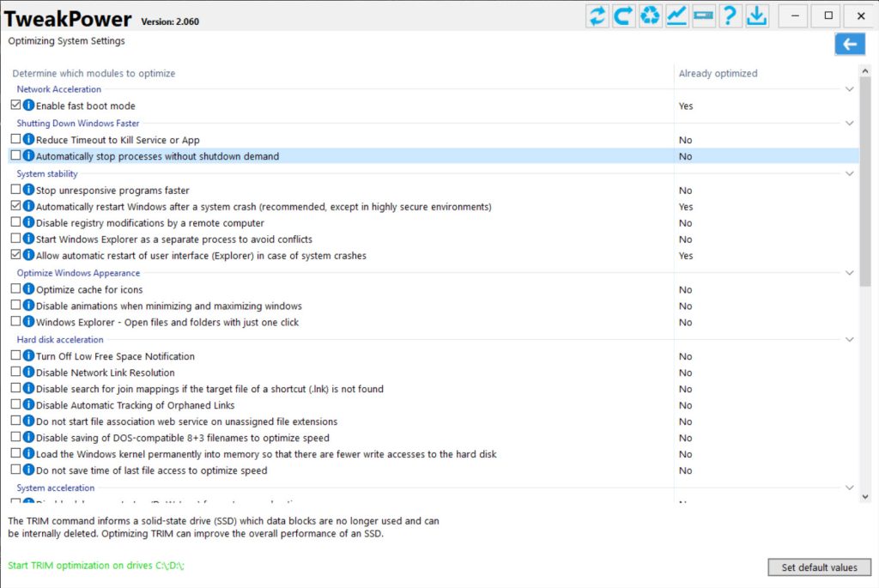Click the Already optimized column header
Viewport: 879px width, 588px height.
click(x=718, y=74)
